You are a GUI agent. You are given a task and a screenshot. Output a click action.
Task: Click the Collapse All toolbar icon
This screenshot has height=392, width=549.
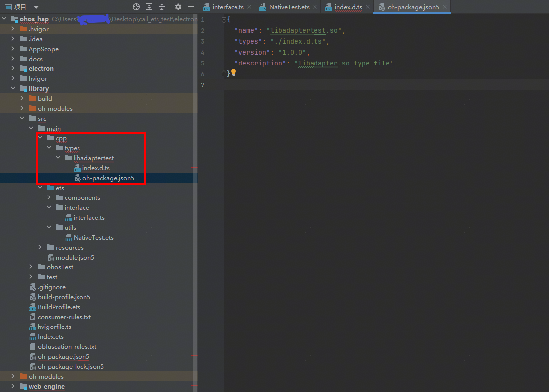point(162,7)
